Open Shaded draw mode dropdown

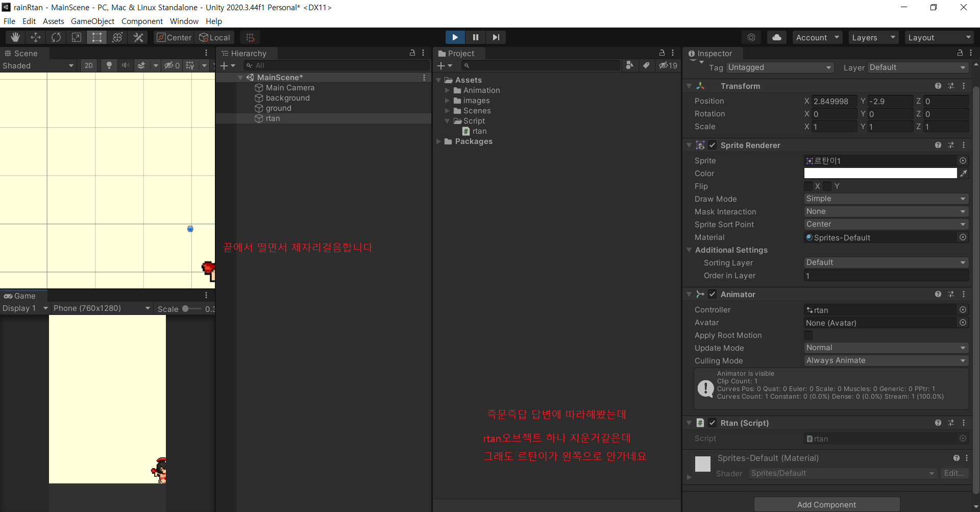(x=38, y=65)
